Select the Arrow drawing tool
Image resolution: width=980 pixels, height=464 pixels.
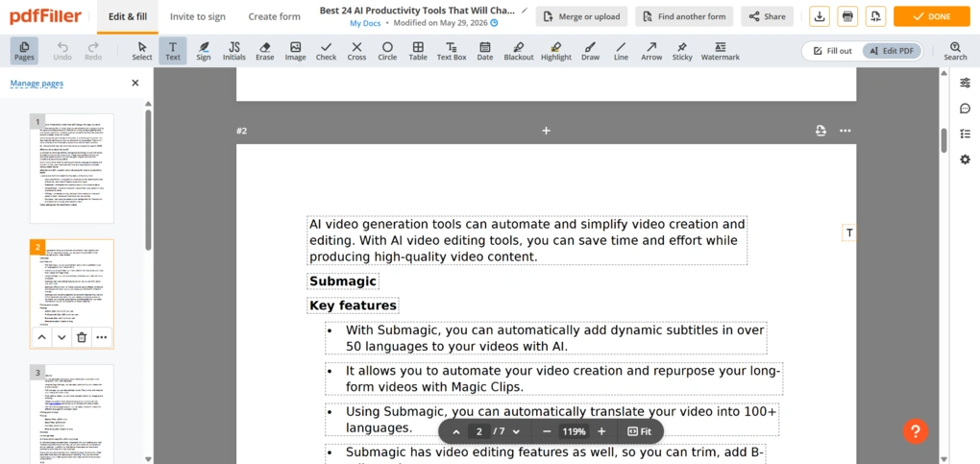point(651,51)
